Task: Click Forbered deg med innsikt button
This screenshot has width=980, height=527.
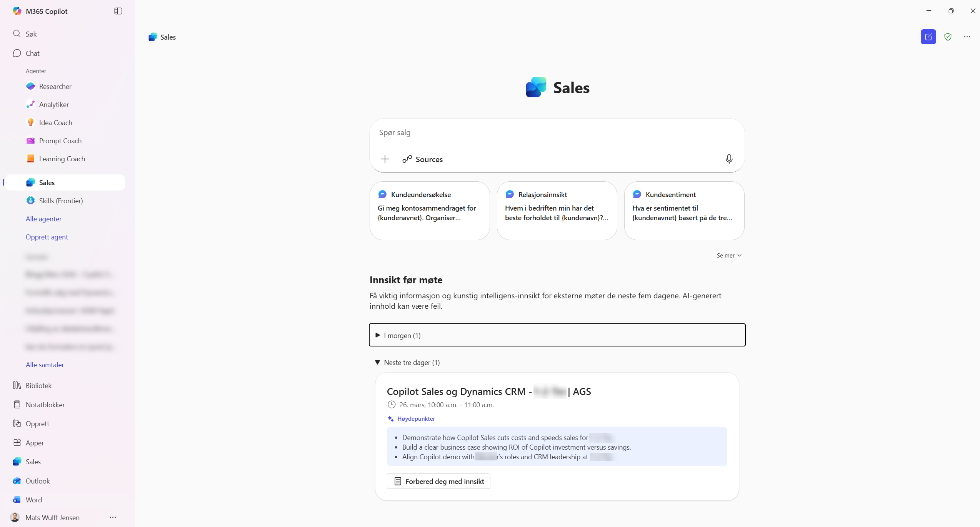Action: (438, 481)
